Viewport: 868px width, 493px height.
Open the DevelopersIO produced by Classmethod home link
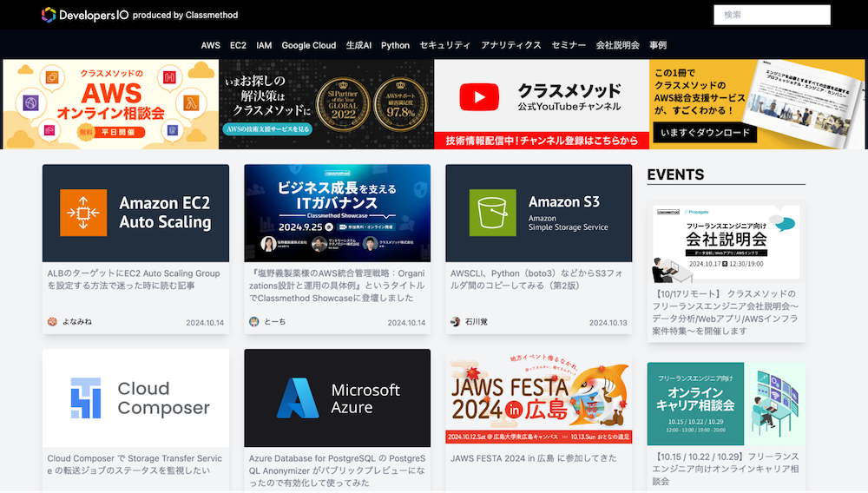point(140,15)
